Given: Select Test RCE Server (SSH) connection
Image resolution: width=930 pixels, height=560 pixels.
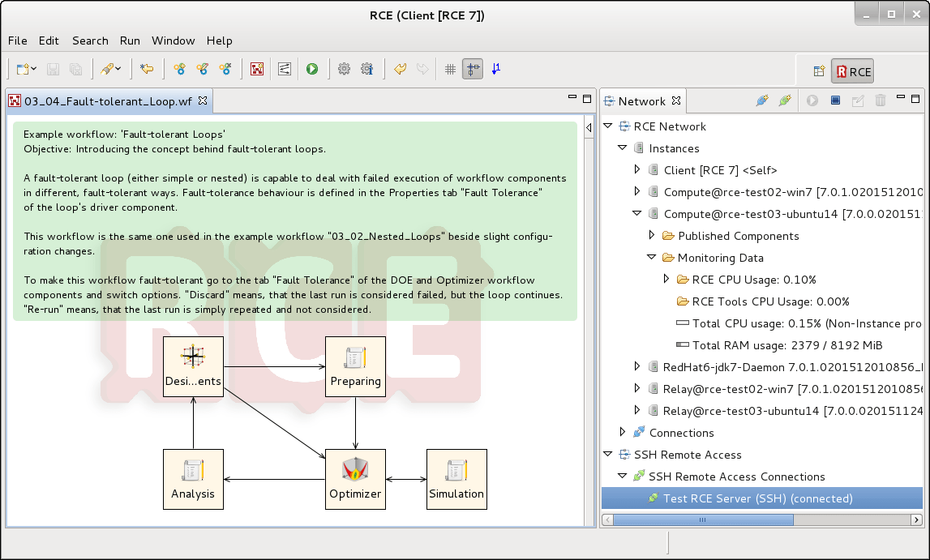Looking at the screenshot, I should pyautogui.click(x=762, y=498).
